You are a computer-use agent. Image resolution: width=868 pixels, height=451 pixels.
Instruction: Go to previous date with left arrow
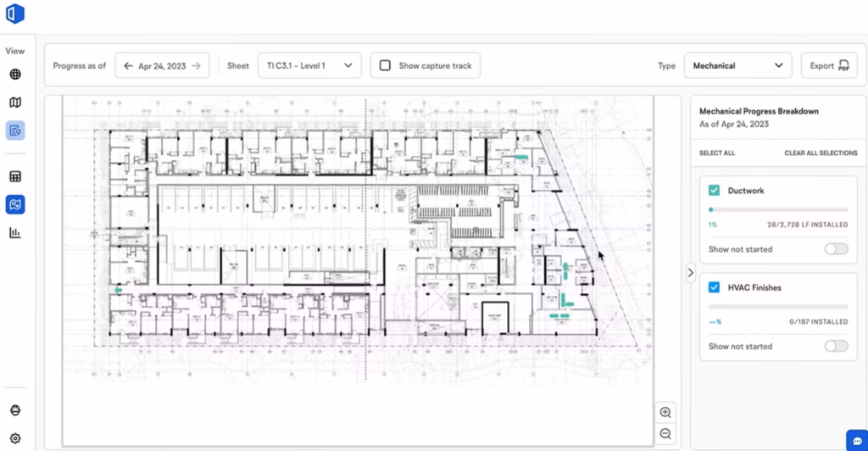pos(128,66)
